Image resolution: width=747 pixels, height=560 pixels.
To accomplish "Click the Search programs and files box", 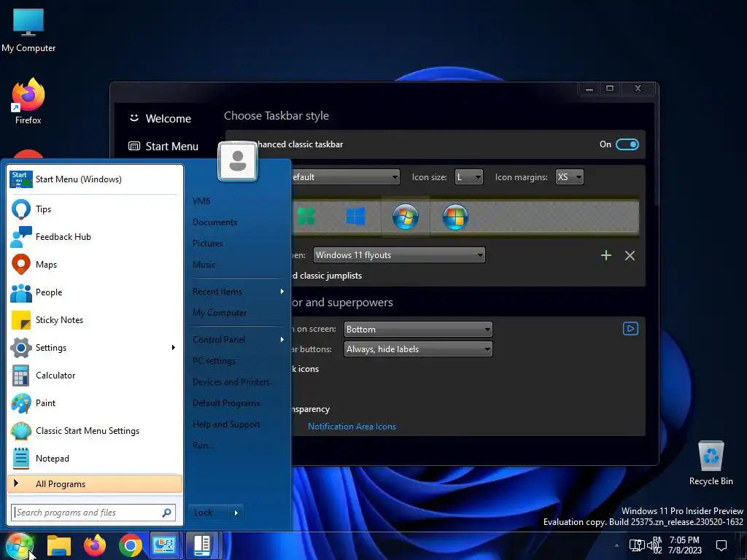I will click(x=93, y=513).
